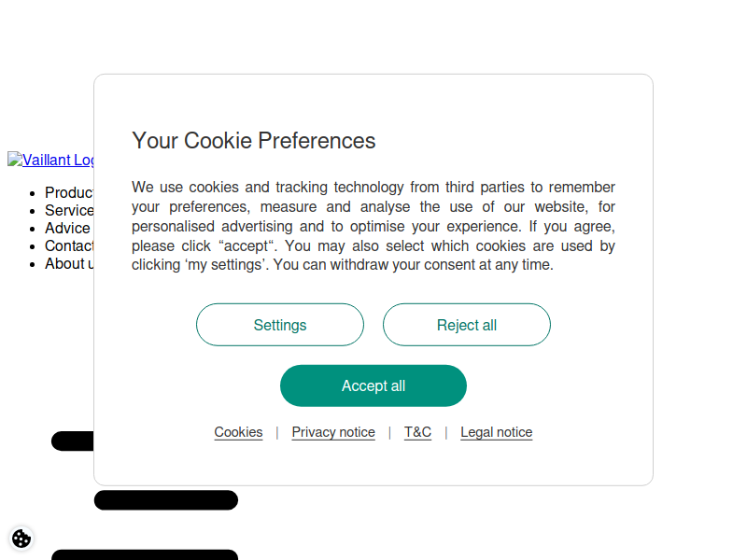Follow the Cookies footer link

(238, 432)
